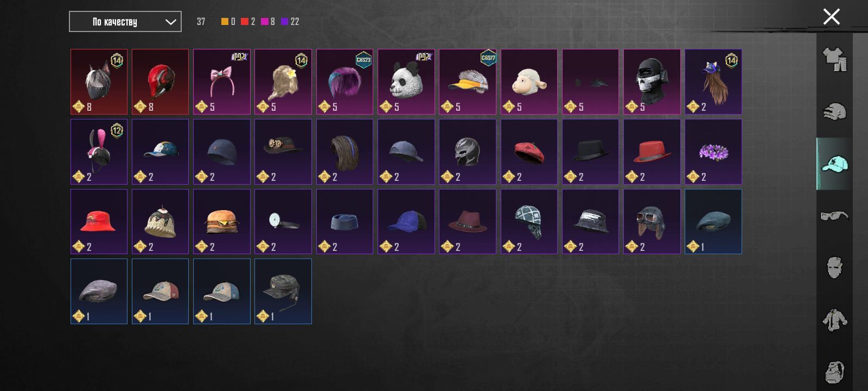868x391 pixels.
Task: Open the glasses category in sidebar
Action: pos(834,216)
